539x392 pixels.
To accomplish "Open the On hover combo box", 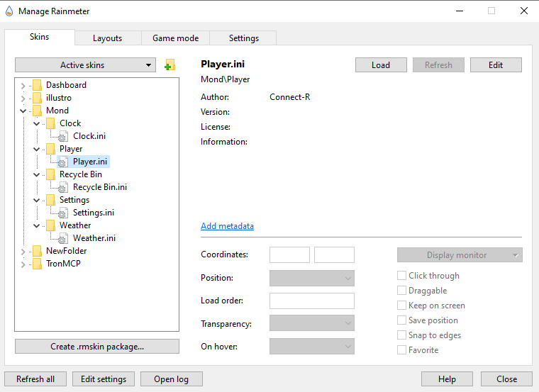I will (x=312, y=347).
